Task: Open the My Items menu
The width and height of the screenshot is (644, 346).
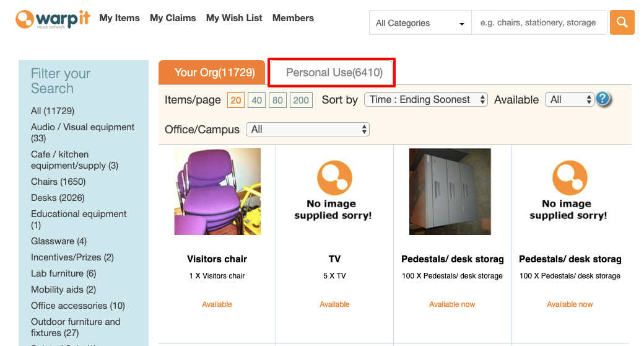Action: tap(120, 18)
